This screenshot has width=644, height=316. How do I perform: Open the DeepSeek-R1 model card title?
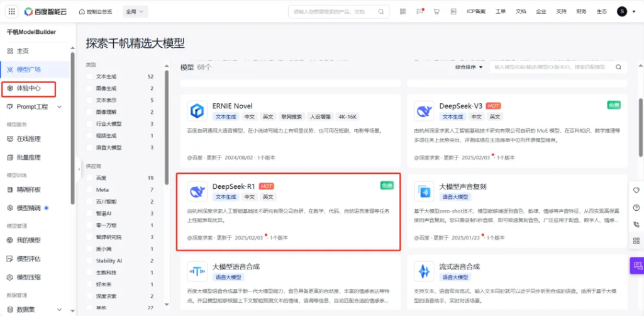click(x=234, y=186)
